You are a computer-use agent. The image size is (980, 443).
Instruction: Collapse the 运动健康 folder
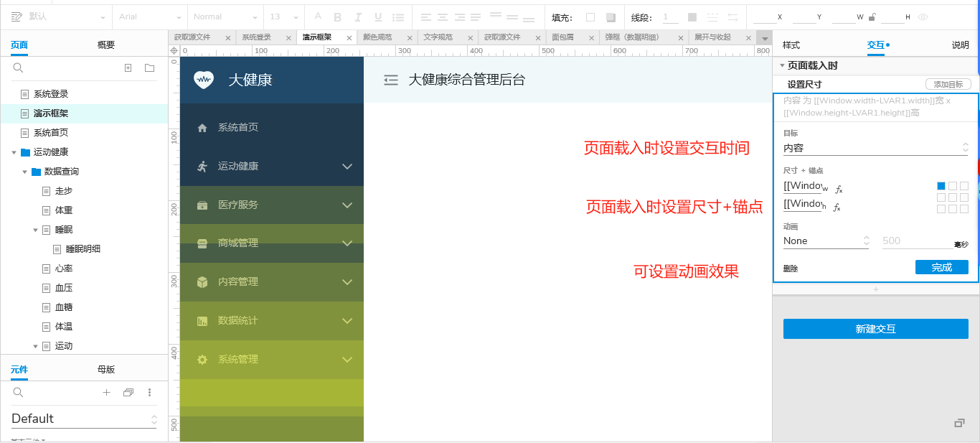[x=14, y=152]
